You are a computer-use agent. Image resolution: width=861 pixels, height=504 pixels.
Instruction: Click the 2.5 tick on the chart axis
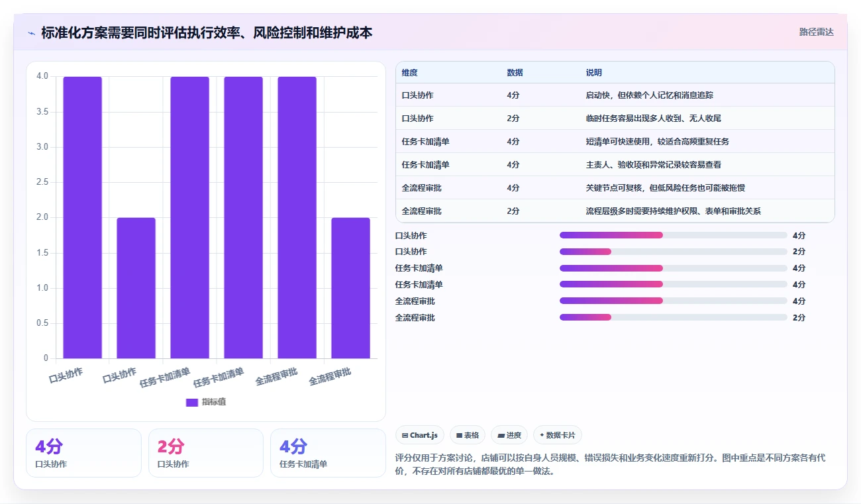point(42,182)
